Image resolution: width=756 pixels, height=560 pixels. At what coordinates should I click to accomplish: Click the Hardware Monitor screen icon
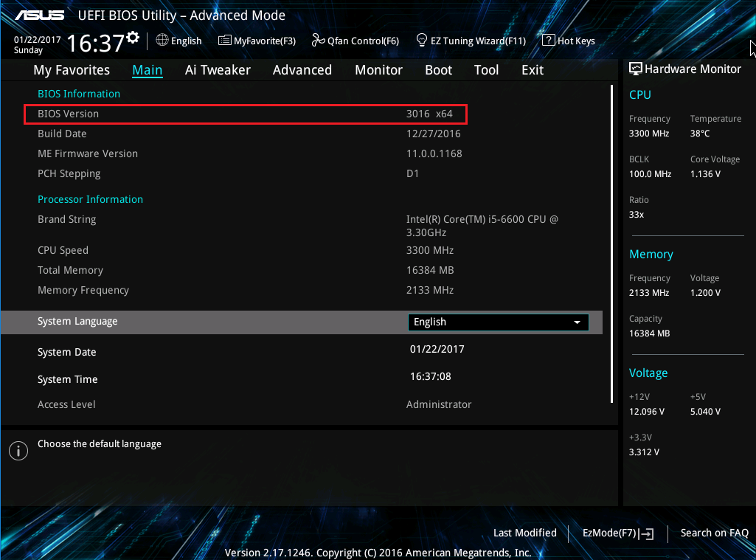coord(636,69)
